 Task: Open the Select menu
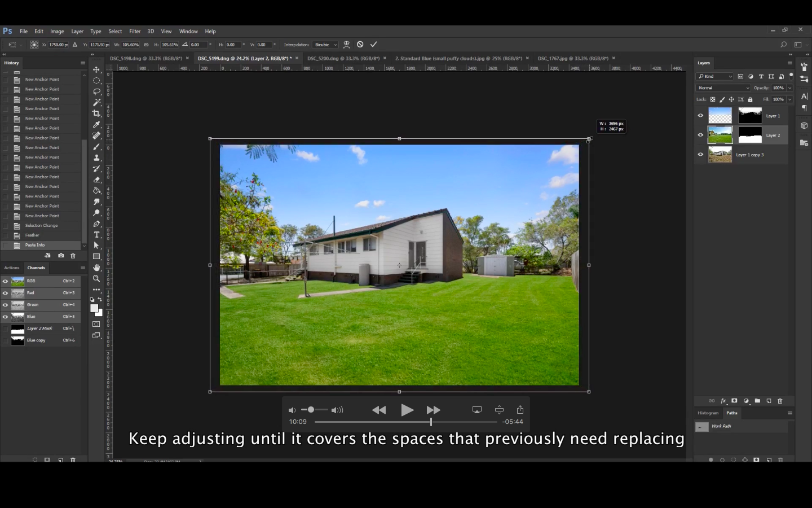tap(115, 32)
